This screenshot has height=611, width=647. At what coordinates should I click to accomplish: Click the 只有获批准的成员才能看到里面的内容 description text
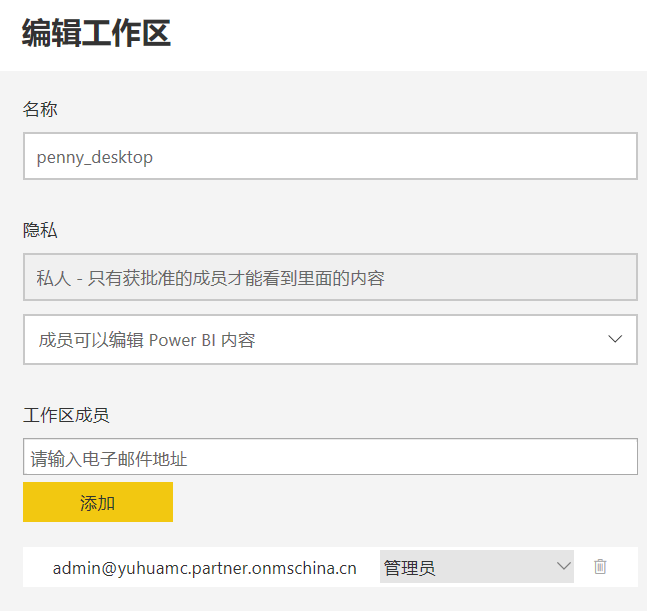pos(236,278)
